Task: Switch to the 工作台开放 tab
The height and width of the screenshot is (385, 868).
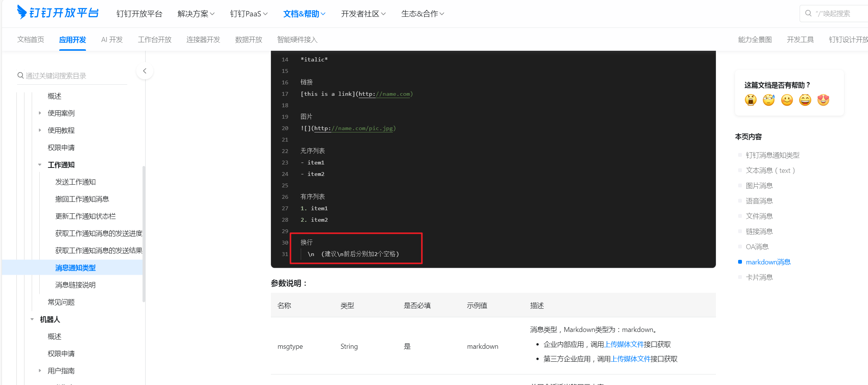Action: pyautogui.click(x=155, y=40)
